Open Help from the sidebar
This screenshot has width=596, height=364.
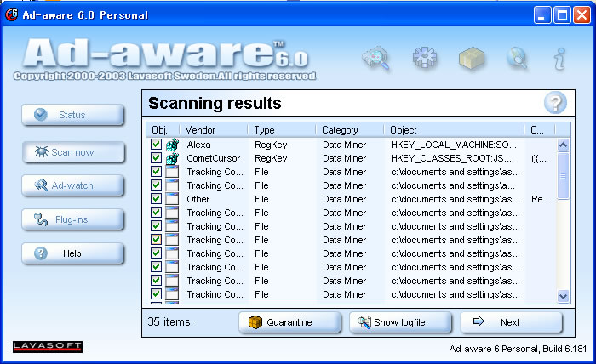click(73, 253)
